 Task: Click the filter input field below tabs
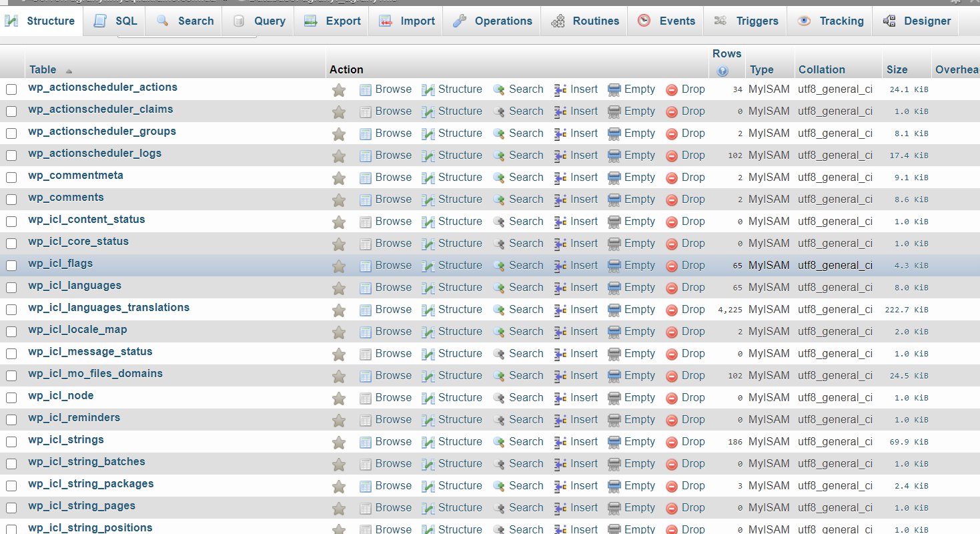click(187, 35)
